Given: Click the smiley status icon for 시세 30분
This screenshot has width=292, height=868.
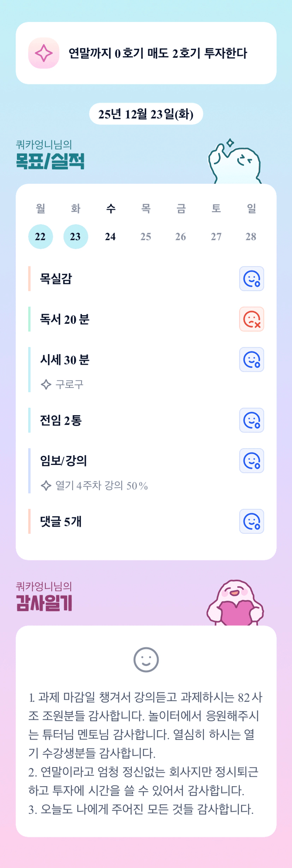Looking at the screenshot, I should pyautogui.click(x=251, y=360).
